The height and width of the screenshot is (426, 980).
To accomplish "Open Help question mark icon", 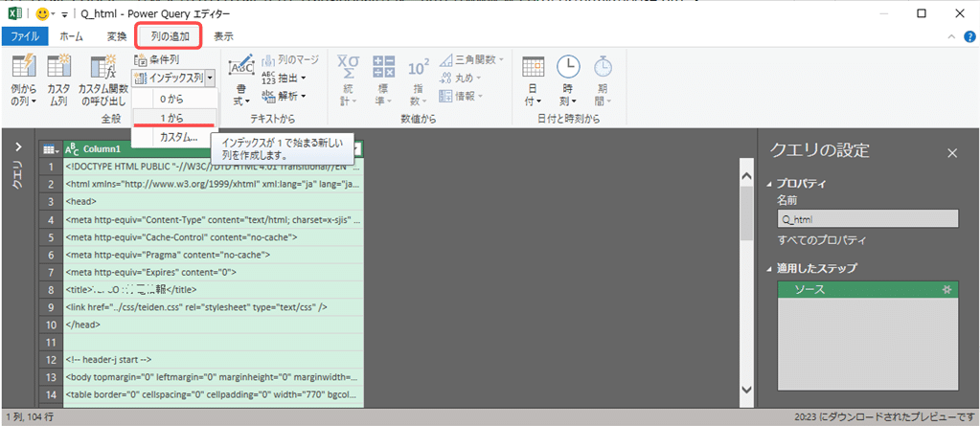I will pos(969,36).
